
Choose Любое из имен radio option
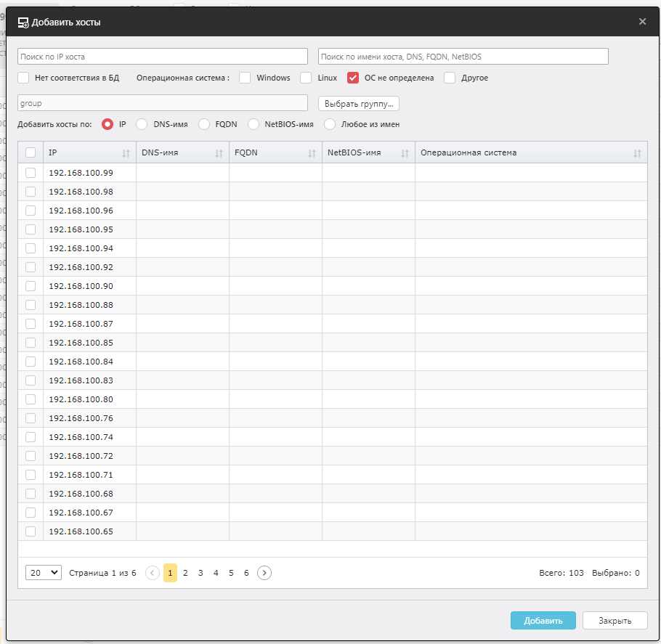(x=330, y=124)
